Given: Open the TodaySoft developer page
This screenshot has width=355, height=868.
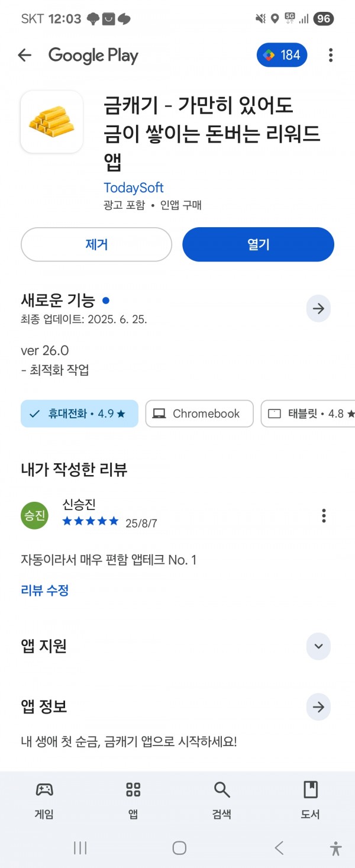Looking at the screenshot, I should [x=134, y=188].
